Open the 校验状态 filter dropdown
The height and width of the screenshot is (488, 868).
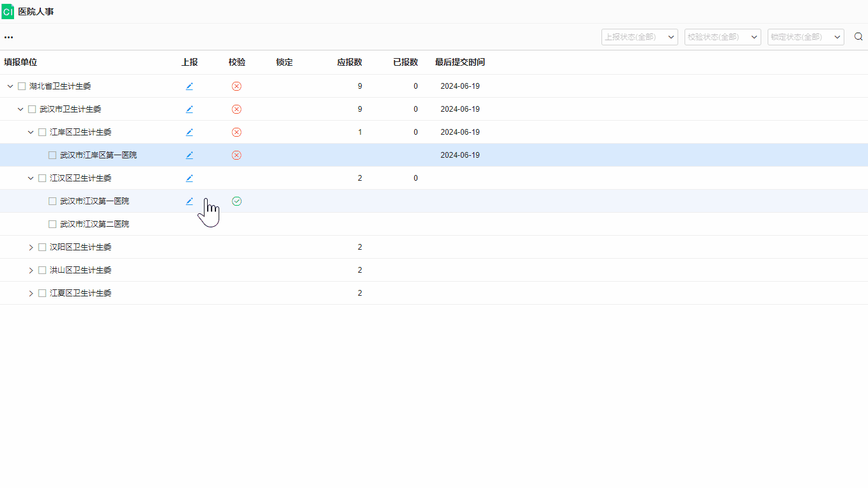coord(722,37)
